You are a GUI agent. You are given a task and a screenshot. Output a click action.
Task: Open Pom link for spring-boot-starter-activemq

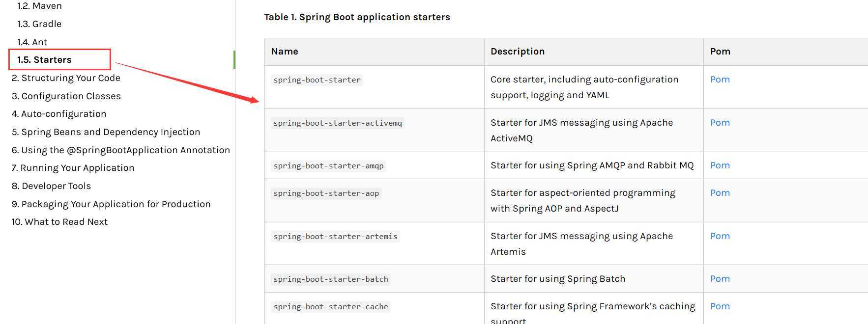coord(720,123)
